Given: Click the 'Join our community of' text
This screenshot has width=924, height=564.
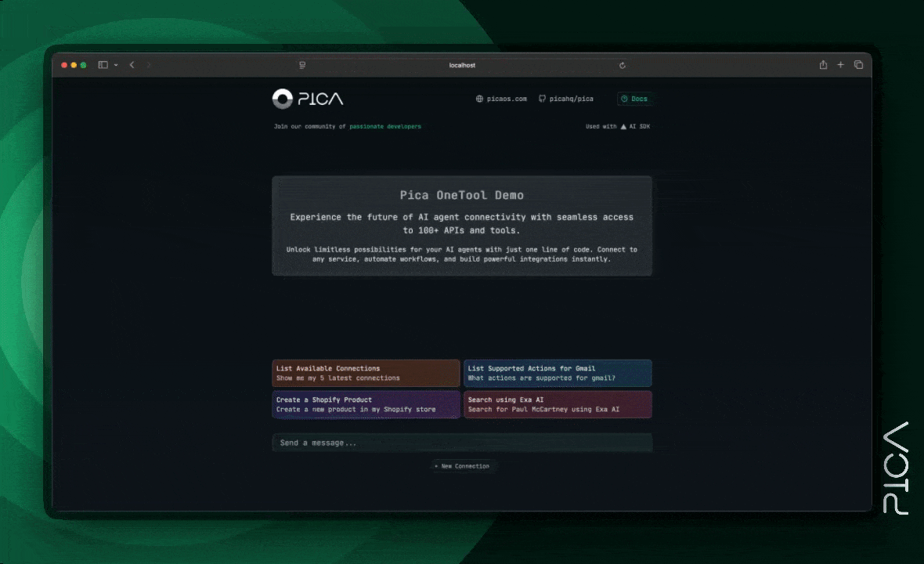Looking at the screenshot, I should coord(310,127).
